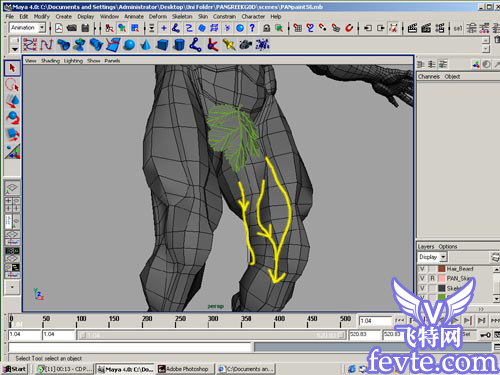
Task: Toggle the display type box of Hair_Beard layer
Action: tap(432, 269)
